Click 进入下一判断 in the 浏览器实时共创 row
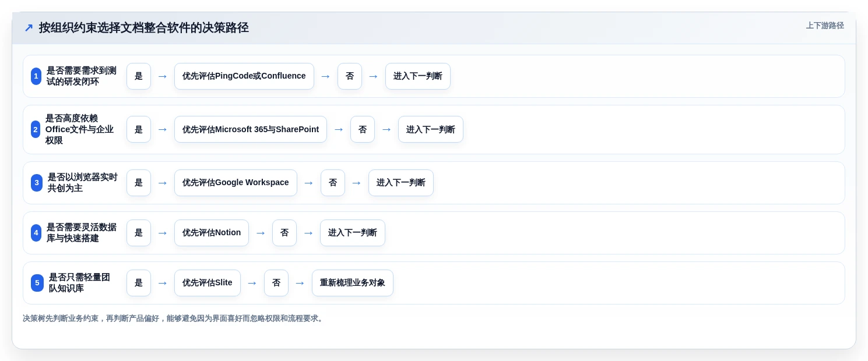The width and height of the screenshot is (868, 361). (401, 183)
